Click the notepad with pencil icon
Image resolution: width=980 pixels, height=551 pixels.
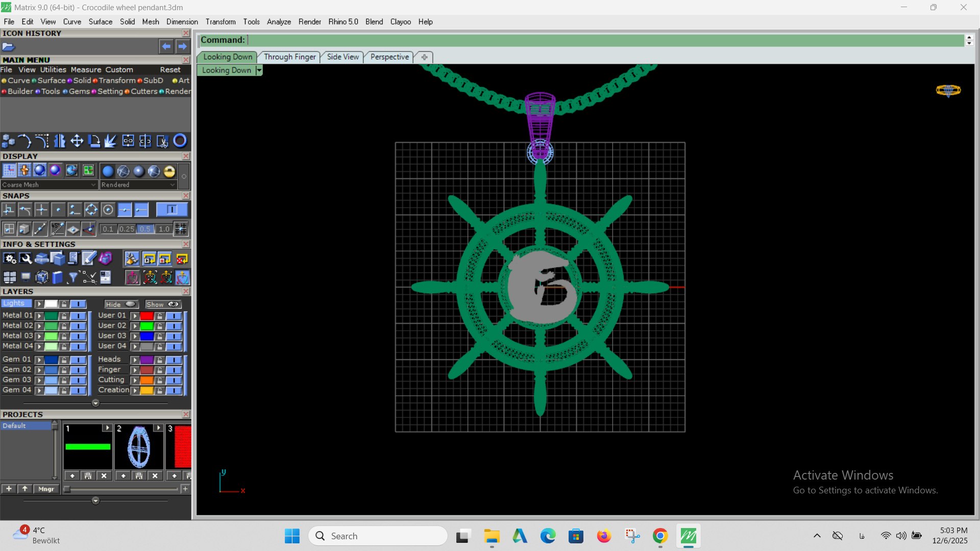pos(89,259)
